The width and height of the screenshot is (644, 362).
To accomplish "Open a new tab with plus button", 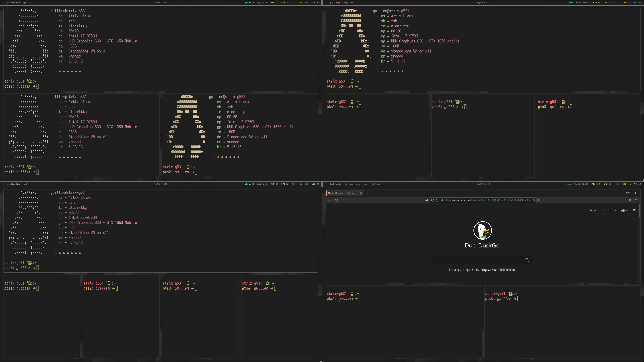I will pyautogui.click(x=367, y=193).
